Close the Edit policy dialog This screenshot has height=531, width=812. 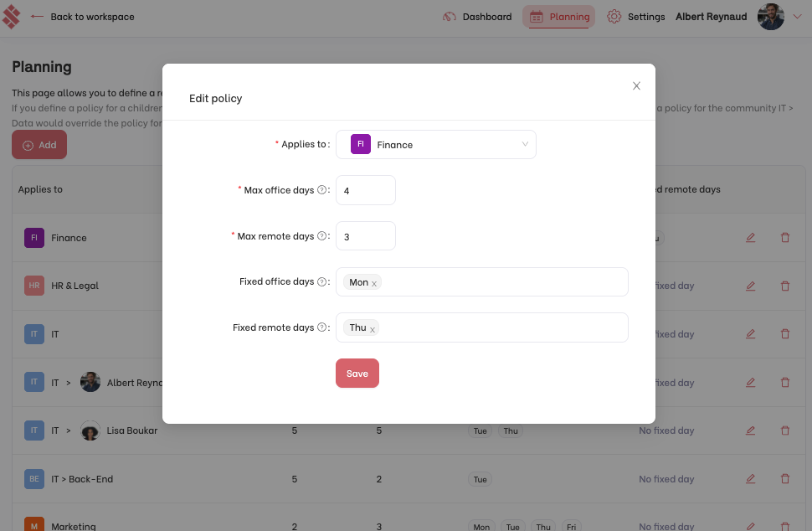tap(636, 86)
